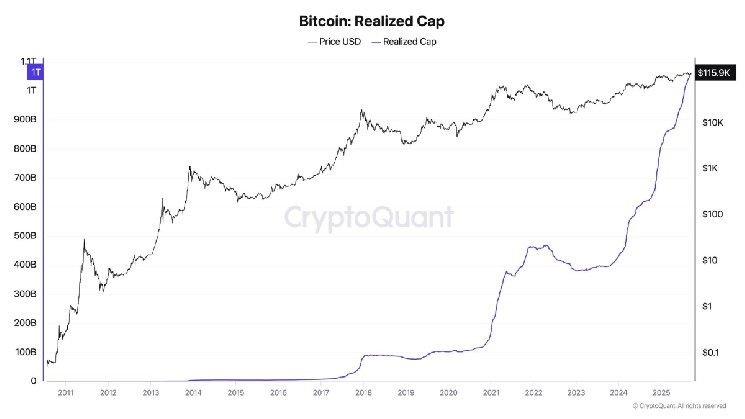745x419 pixels.
Task: Click the 500B left axis label
Action: coord(29,236)
